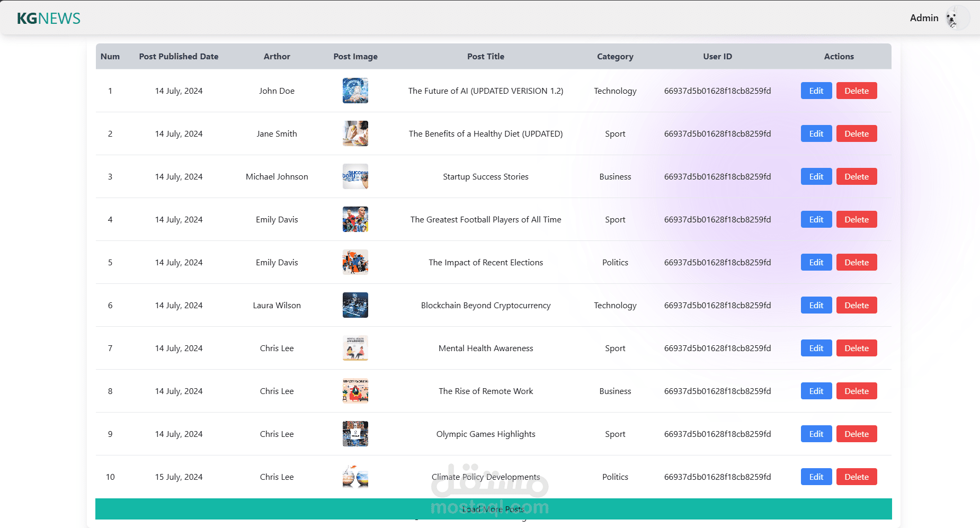The image size is (980, 528).
Task: Delete the 'Climate Policy Developments' post
Action: 857,477
